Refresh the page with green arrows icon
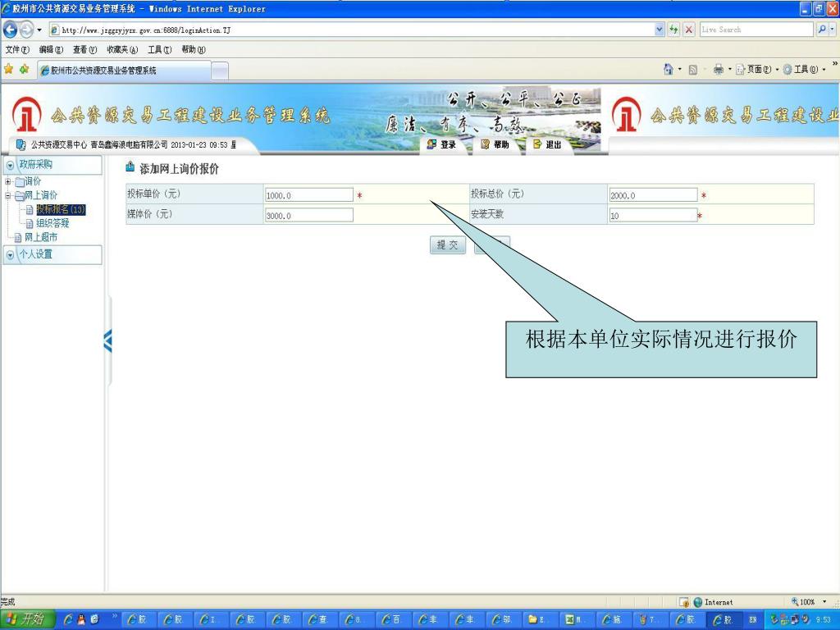Screen dimensions: 840x630 674,30
